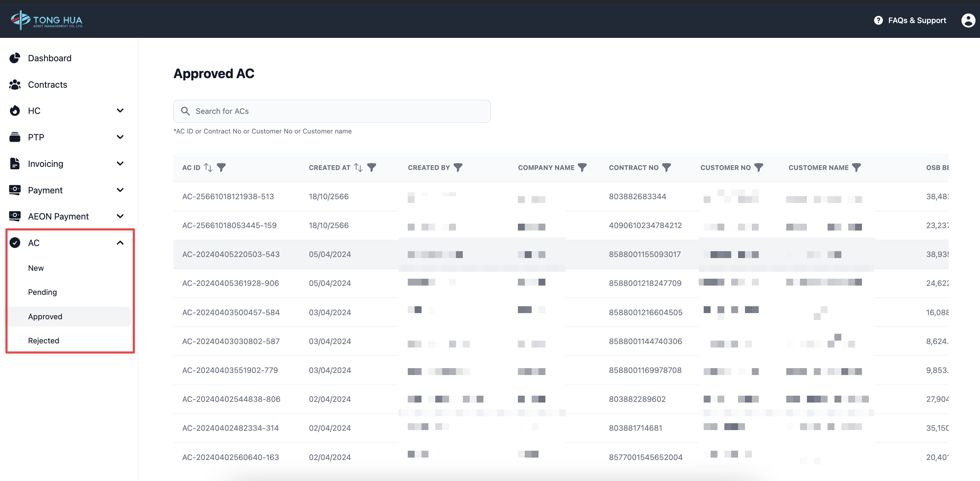
Task: Sort by Created At using arrows icon
Action: tap(358, 168)
